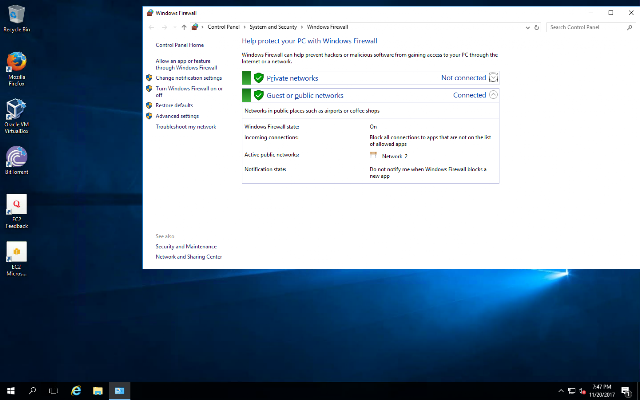Open Network and Sharing Center link

[189, 257]
